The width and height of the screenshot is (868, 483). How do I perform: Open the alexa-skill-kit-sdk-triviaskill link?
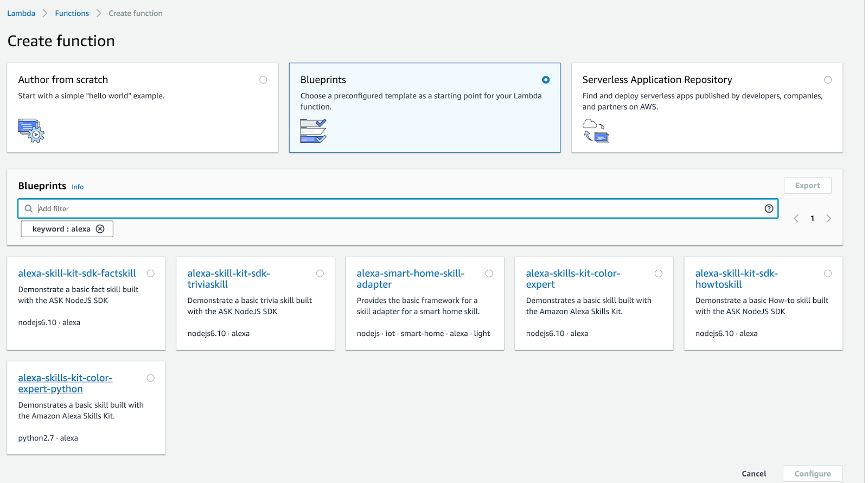coord(228,279)
